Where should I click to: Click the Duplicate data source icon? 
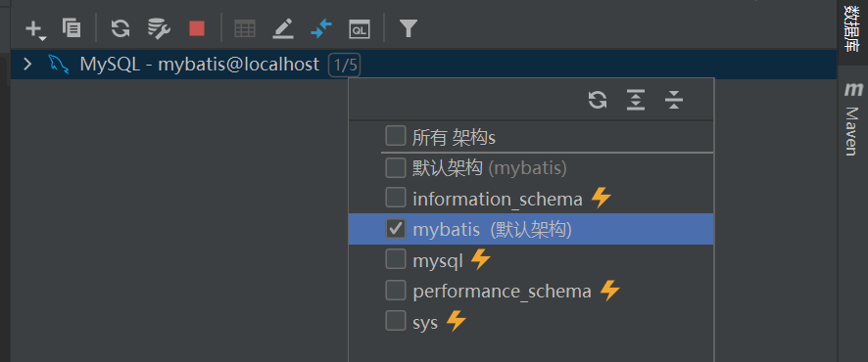pos(72,27)
